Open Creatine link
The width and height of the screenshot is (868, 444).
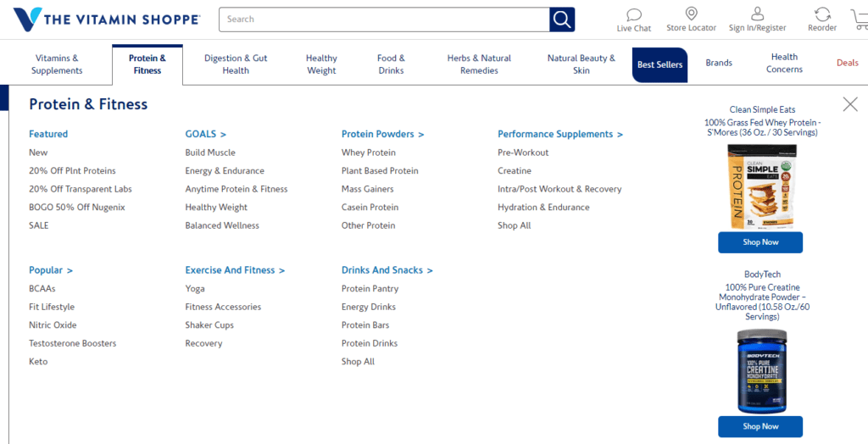pyautogui.click(x=515, y=170)
